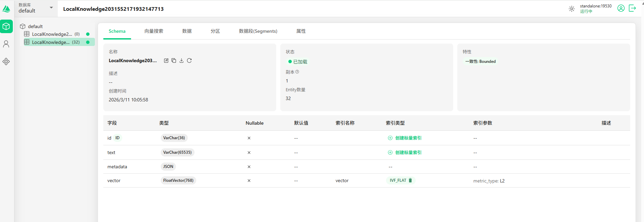Toggle the light/dark theme sun icon
The image size is (644, 222).
572,9
